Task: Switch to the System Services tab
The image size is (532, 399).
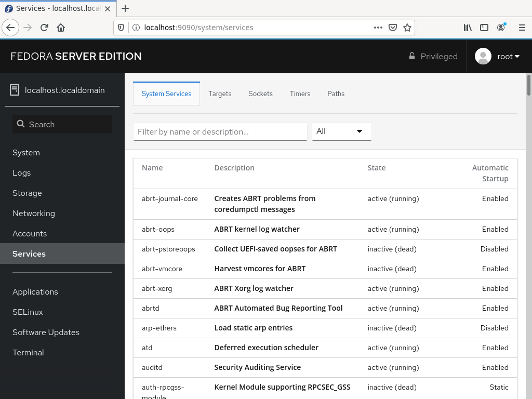Action: tap(166, 94)
